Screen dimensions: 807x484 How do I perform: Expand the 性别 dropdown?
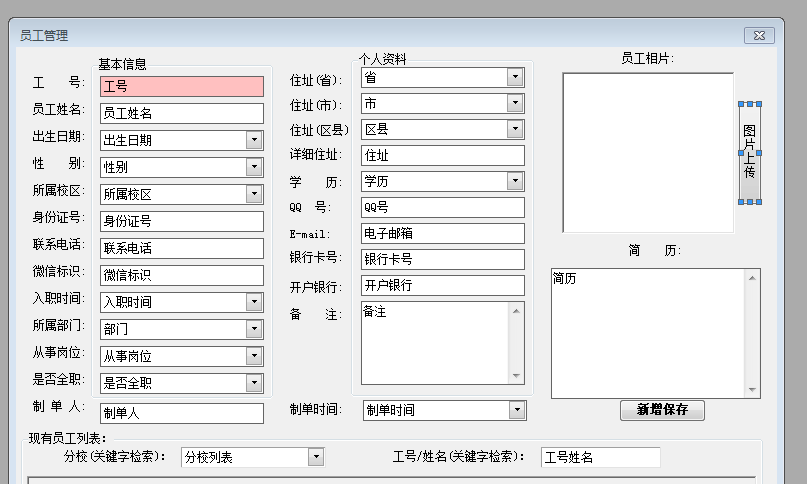tap(254, 167)
